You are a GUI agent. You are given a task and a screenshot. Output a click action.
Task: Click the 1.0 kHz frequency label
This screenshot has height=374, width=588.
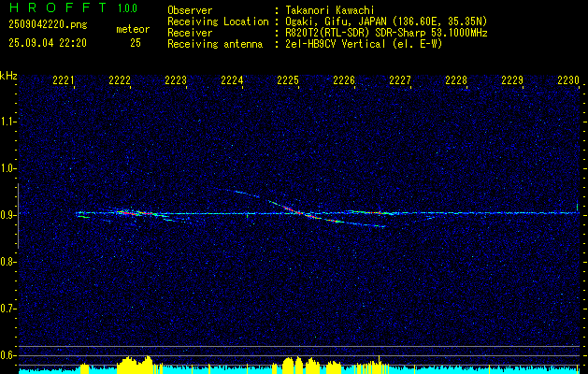(x=7, y=168)
